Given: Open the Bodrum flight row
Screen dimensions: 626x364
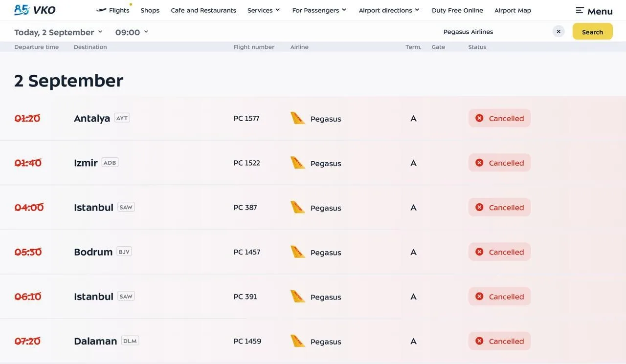Looking at the screenshot, I should click(x=313, y=252).
